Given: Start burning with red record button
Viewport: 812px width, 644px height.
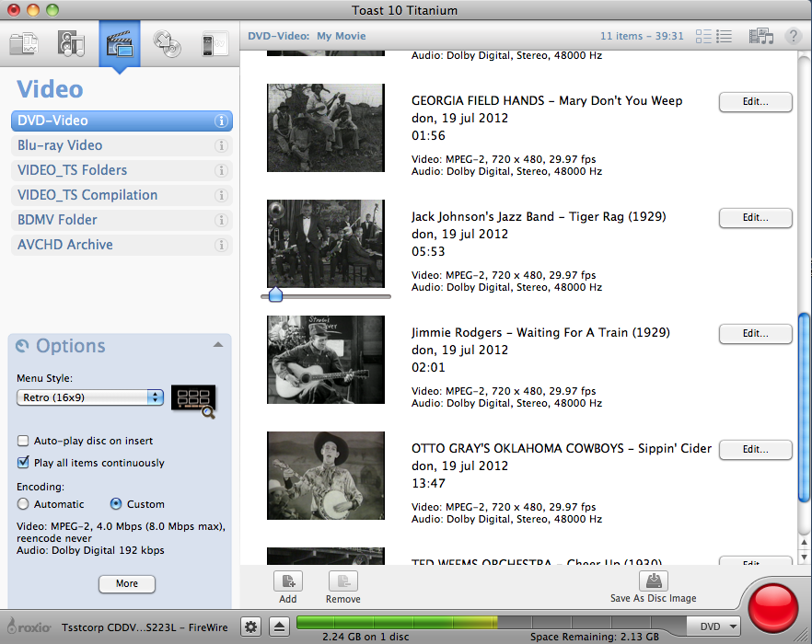Looking at the screenshot, I should coord(772,608).
